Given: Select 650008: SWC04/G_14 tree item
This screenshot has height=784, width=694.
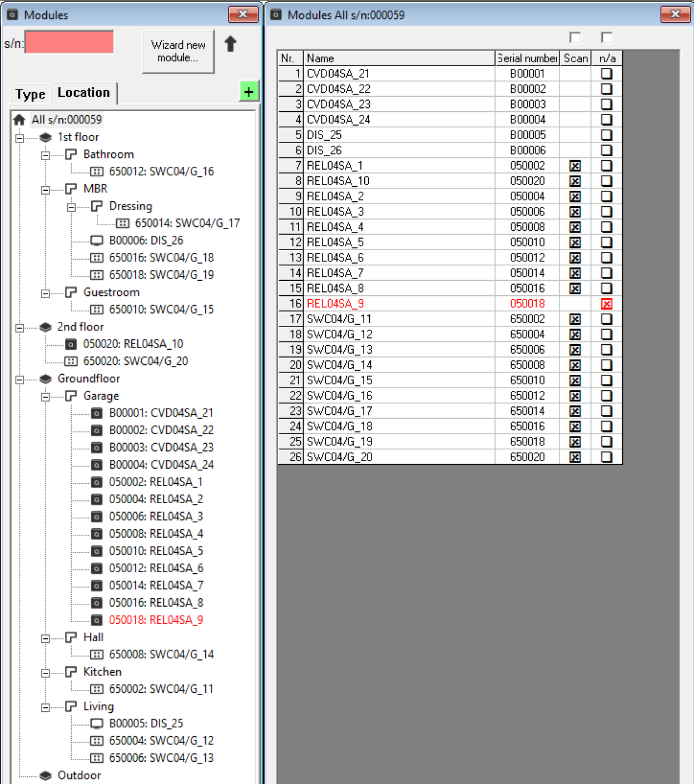Looking at the screenshot, I should (x=161, y=654).
